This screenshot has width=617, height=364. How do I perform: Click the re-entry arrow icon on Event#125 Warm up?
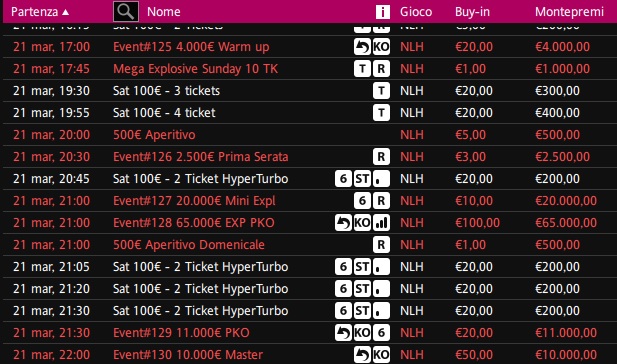click(362, 47)
